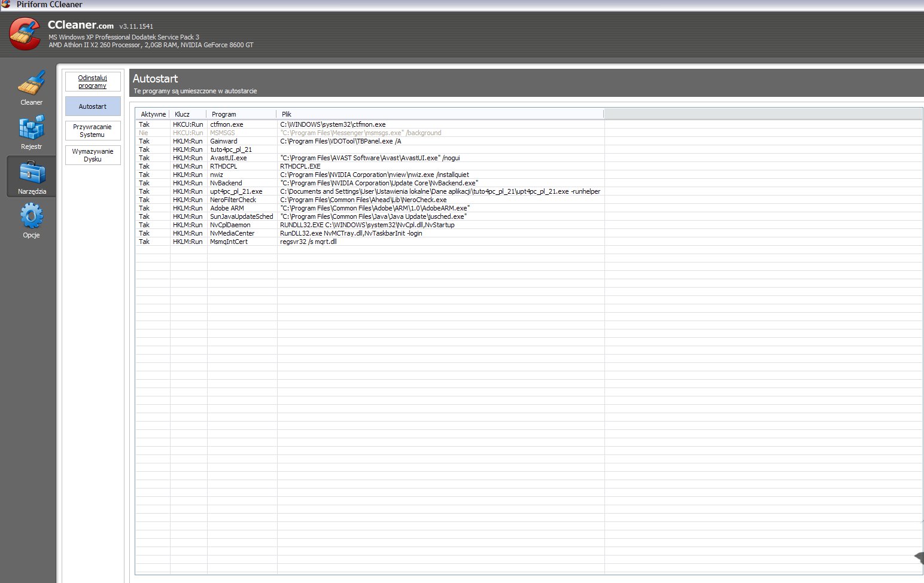This screenshot has height=583, width=924.
Task: Click the MS Windows XP Professional system line
Action: pos(124,37)
